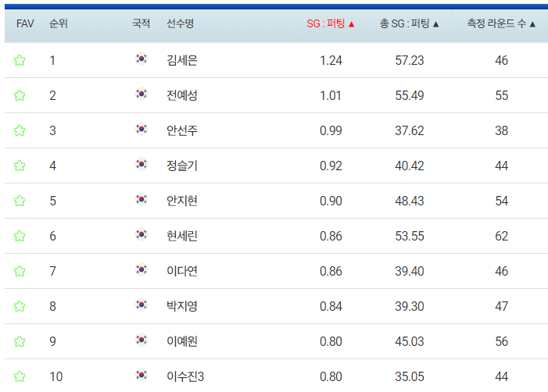
Task: Favorite 안선주 with the star icon
Action: 20,130
